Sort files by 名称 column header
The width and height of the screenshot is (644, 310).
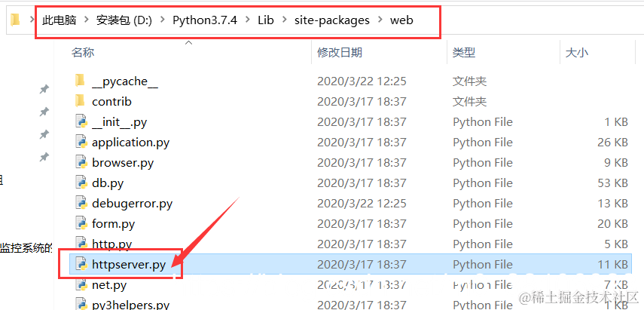[83, 53]
